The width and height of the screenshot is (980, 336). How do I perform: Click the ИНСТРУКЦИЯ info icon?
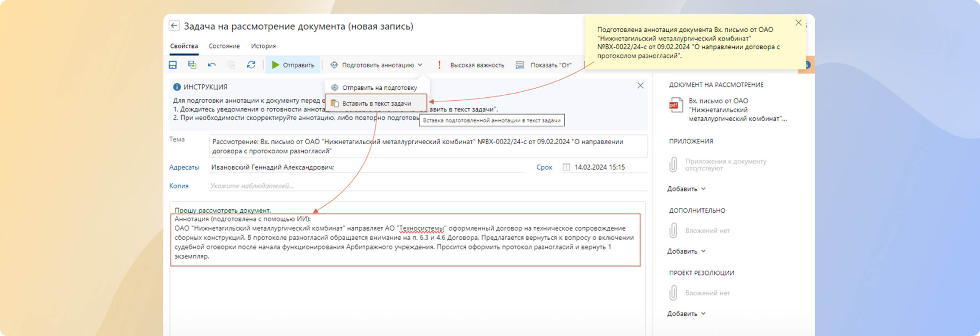[177, 87]
